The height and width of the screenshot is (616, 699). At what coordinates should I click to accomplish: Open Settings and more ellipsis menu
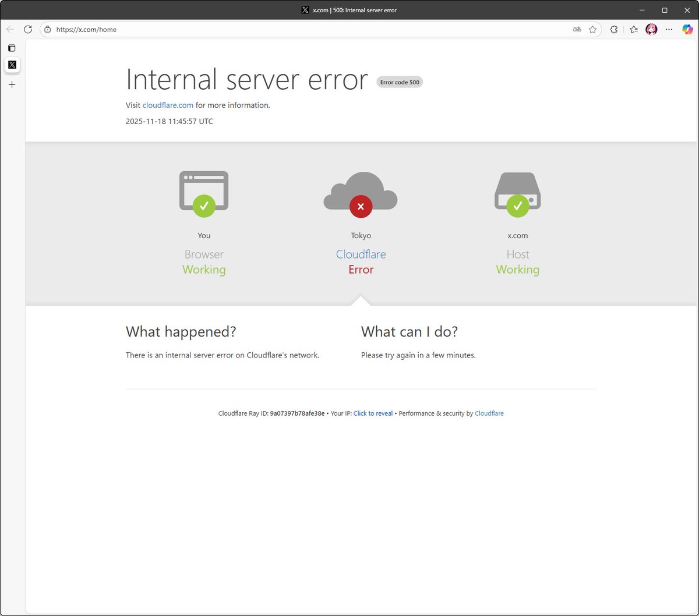(x=669, y=29)
